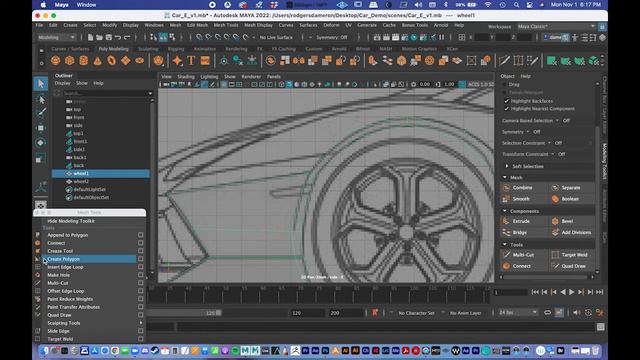The image size is (640, 360).
Task: Click the Quad Draw icon in Modeling Toolkit
Action: click(555, 266)
